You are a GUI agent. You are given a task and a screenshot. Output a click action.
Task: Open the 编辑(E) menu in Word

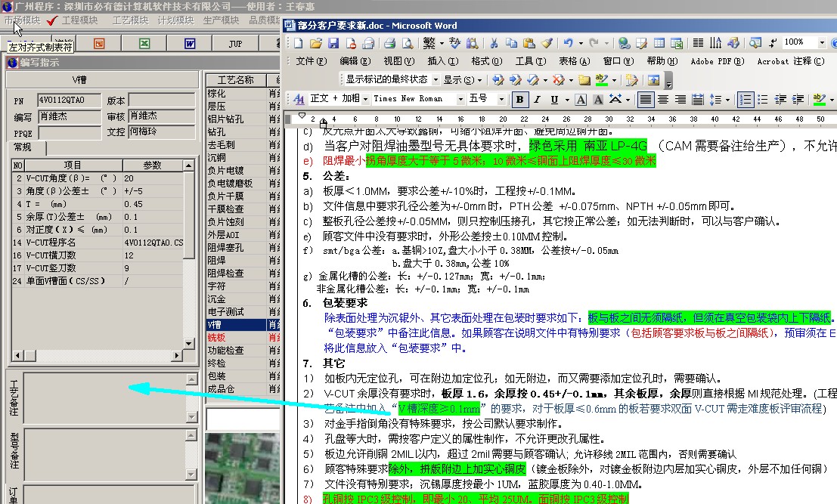(x=355, y=61)
